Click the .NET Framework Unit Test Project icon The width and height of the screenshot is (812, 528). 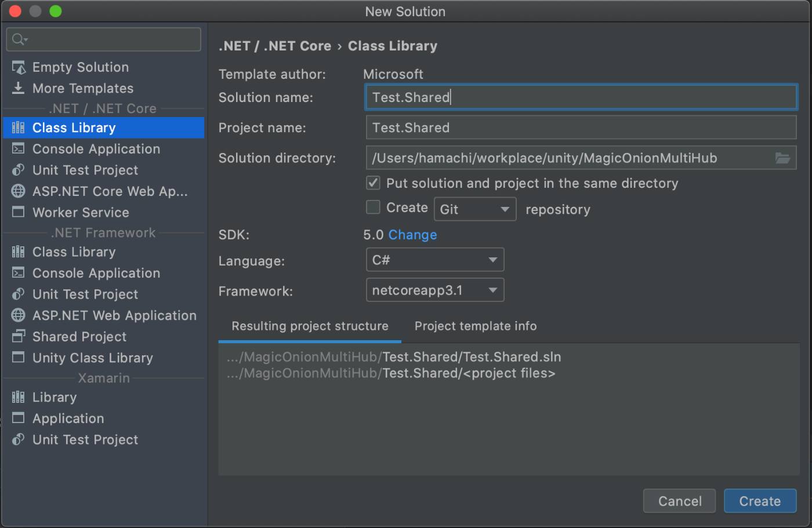tap(19, 294)
